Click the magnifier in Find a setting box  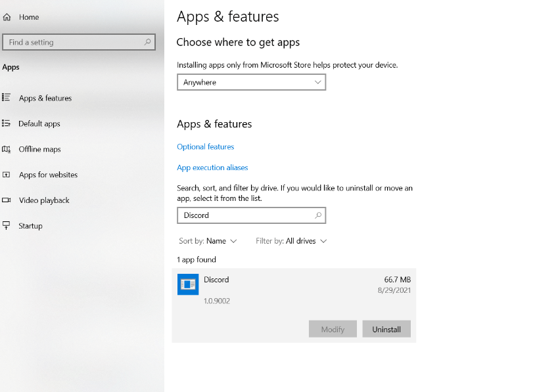click(148, 42)
